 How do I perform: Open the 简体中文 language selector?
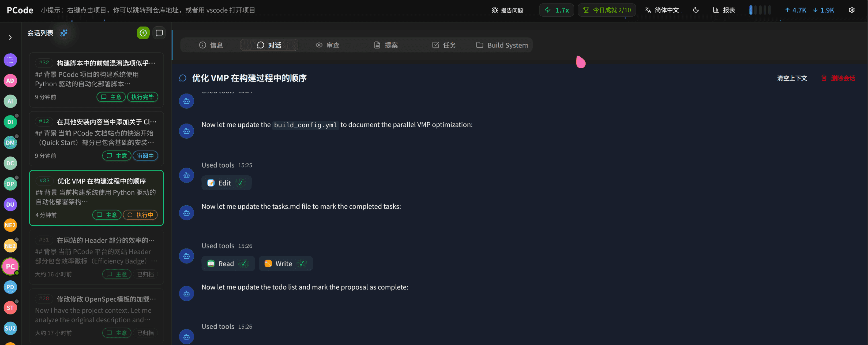point(662,10)
